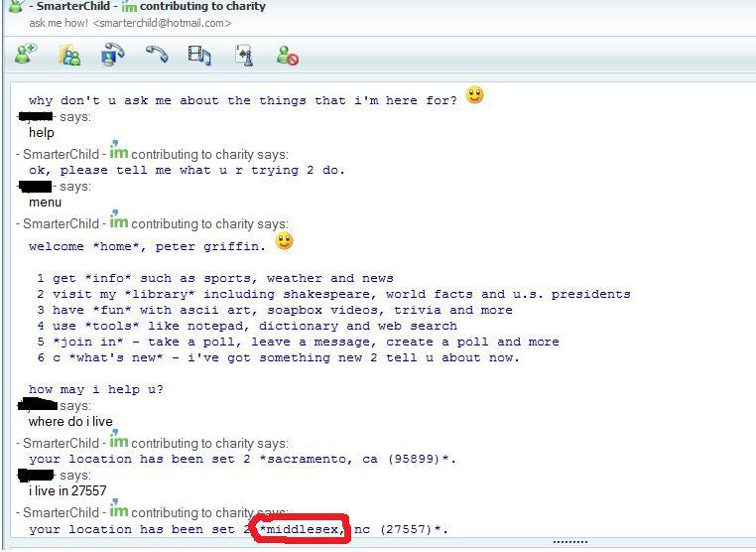Open the film and music activities icon
This screenshot has height=552, width=756.
[199, 55]
